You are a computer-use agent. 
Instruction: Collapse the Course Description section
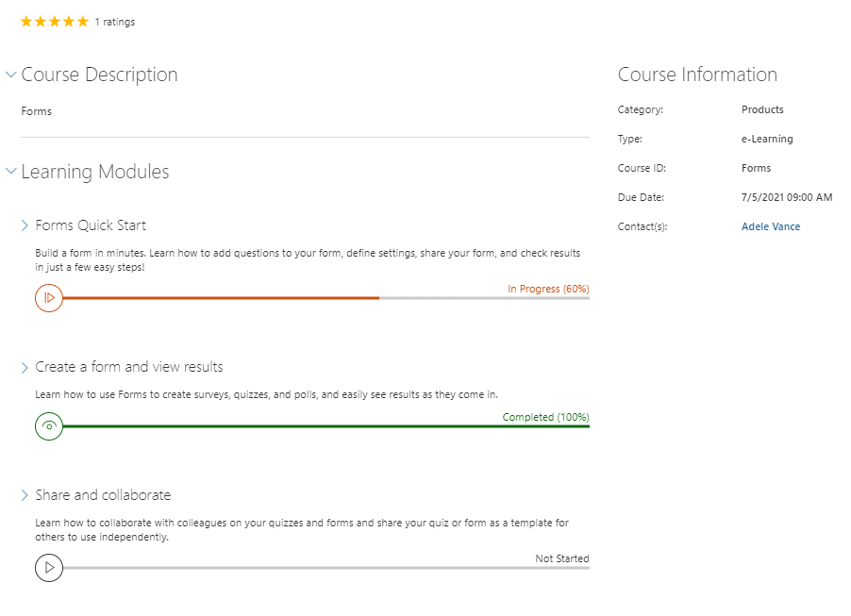click(10, 75)
